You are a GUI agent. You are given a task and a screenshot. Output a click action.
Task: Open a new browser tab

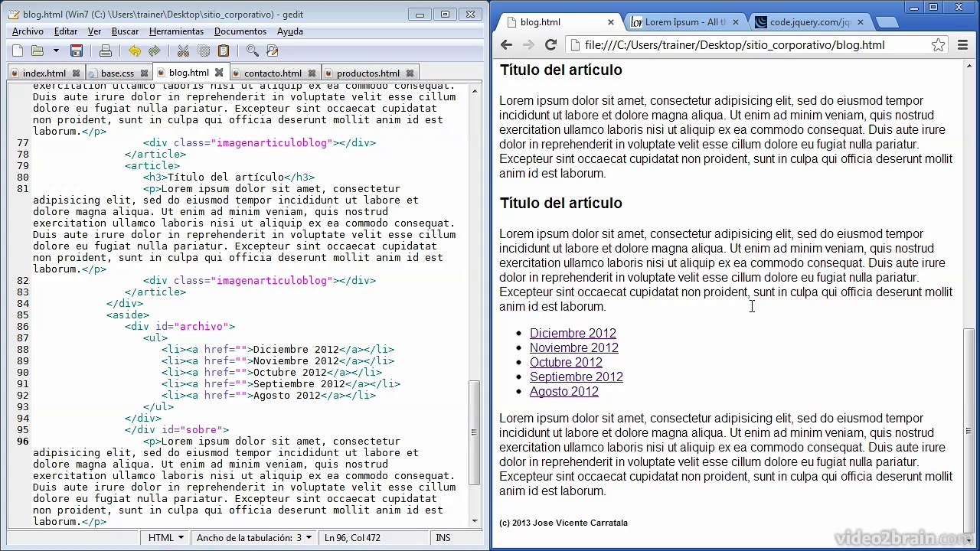tap(886, 23)
